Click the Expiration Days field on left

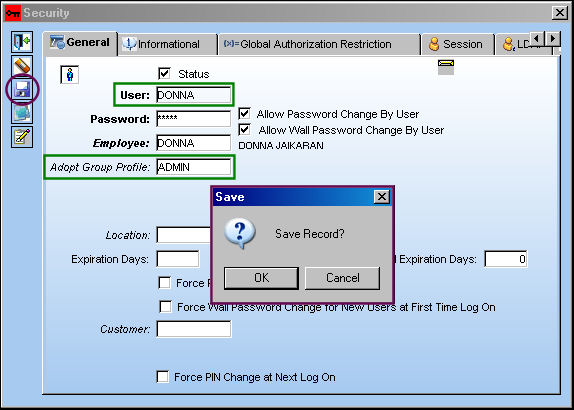178,259
